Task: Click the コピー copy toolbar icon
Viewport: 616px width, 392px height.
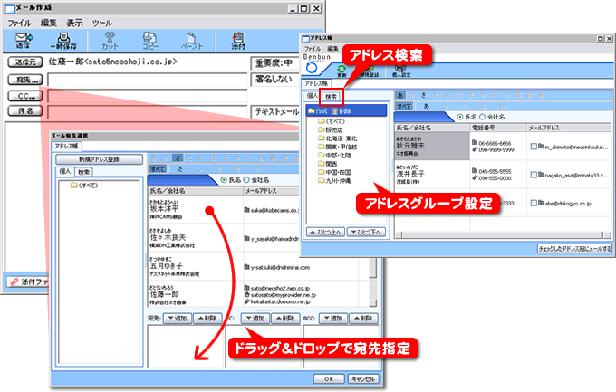Action: pyautogui.click(x=150, y=41)
